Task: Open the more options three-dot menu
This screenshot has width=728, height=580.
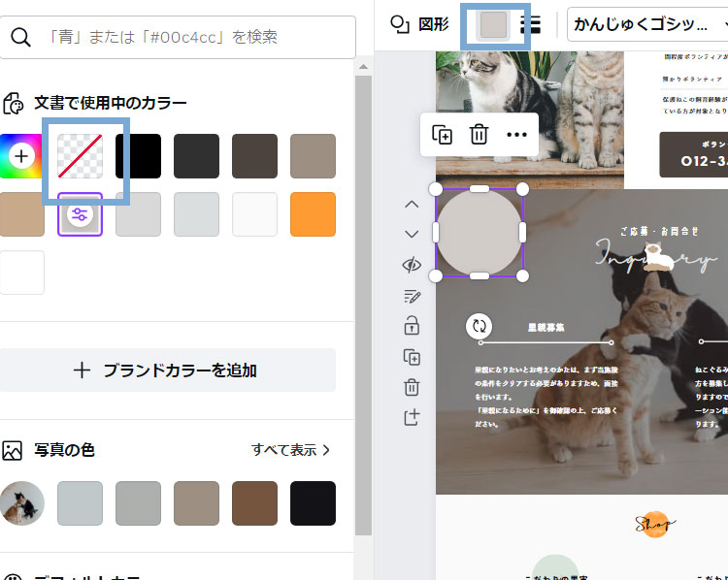Action: tap(516, 135)
